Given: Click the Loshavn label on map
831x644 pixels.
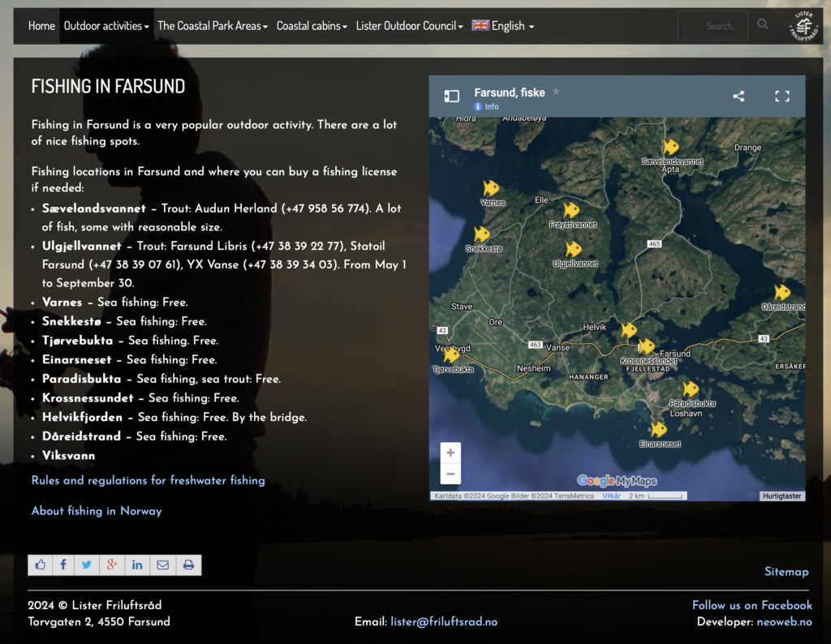Looking at the screenshot, I should coord(686,413).
